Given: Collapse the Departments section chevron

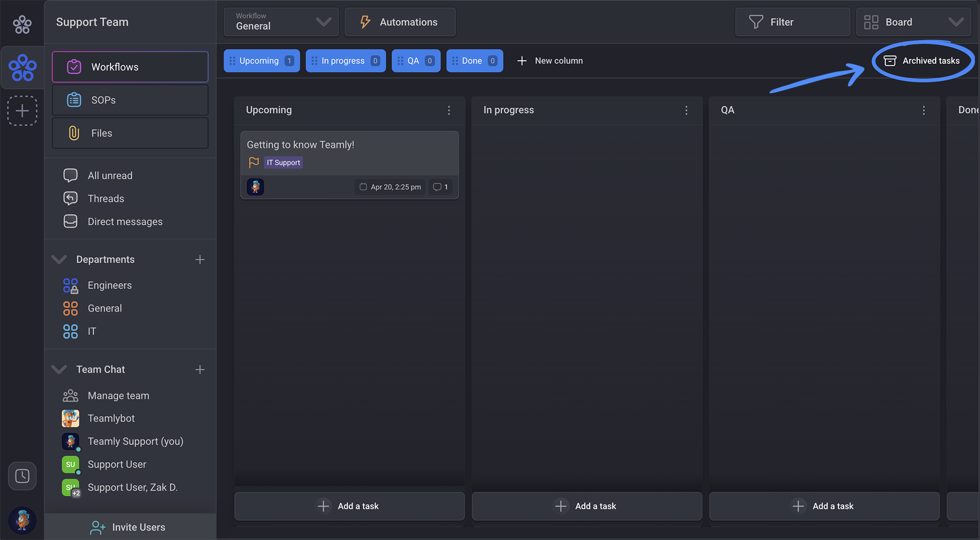Looking at the screenshot, I should [x=59, y=259].
